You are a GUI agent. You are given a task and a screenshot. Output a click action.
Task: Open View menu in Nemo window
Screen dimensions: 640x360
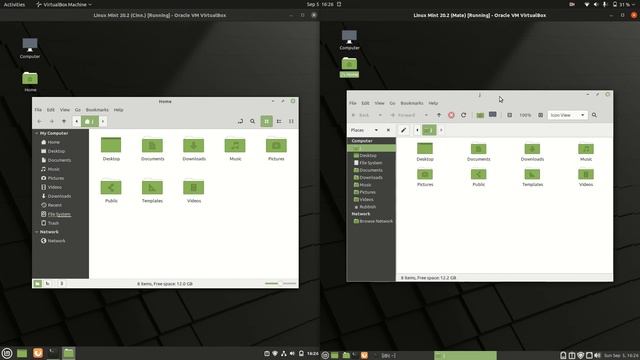(64, 110)
